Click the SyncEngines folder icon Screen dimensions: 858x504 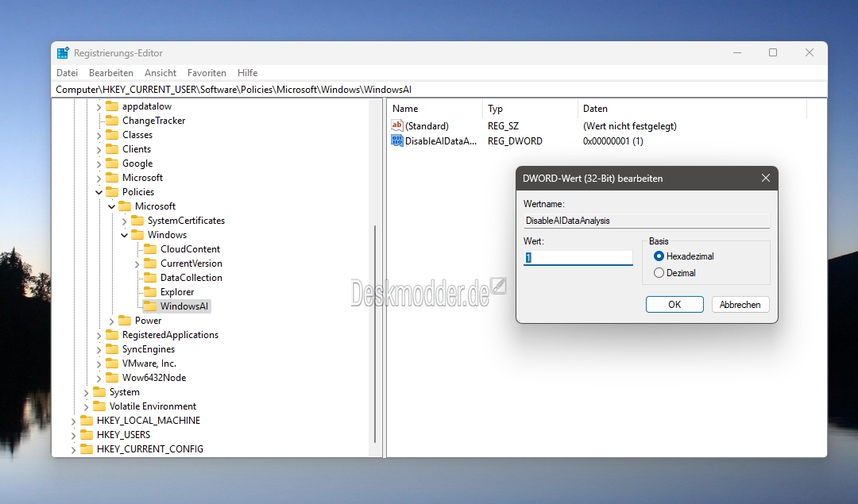112,348
